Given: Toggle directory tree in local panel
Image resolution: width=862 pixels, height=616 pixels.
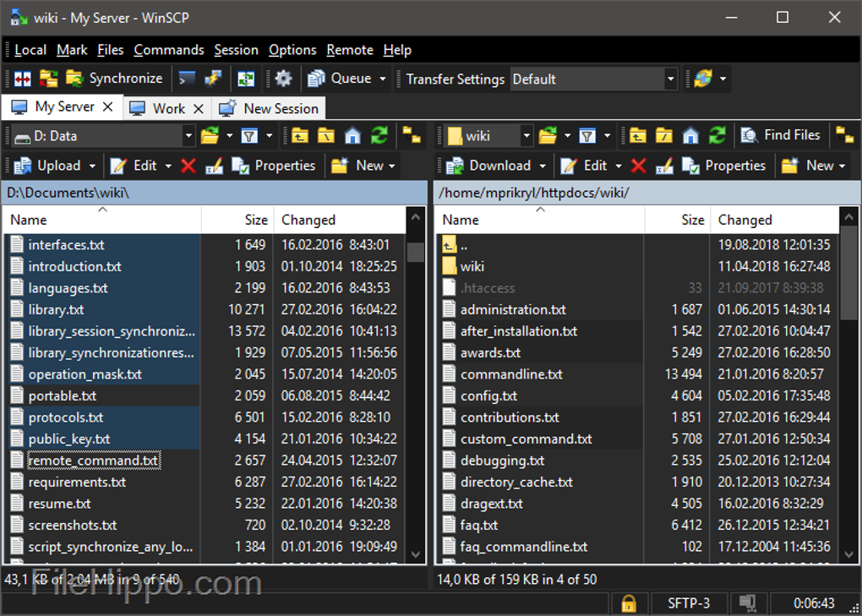Looking at the screenshot, I should click(x=412, y=135).
